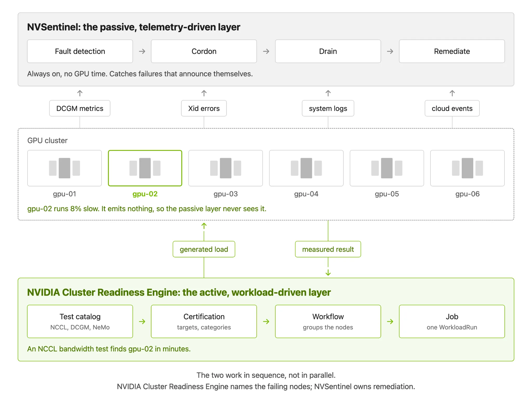The width and height of the screenshot is (532, 417).
Task: Click the gpu-04 node icon
Action: click(x=306, y=168)
